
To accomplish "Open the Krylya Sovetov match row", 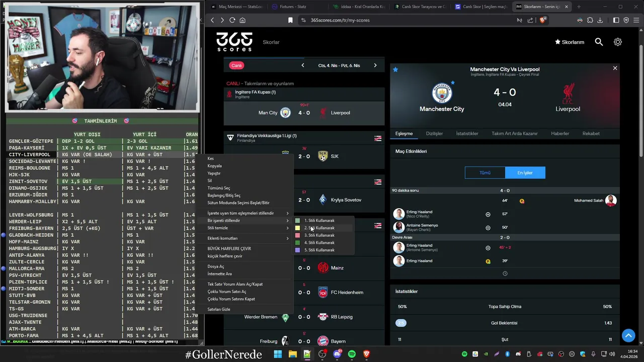I will tap(304, 200).
